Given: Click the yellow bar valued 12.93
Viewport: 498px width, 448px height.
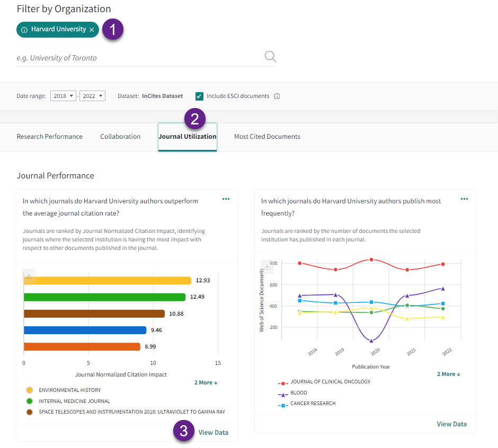Looking at the screenshot, I should 108,281.
